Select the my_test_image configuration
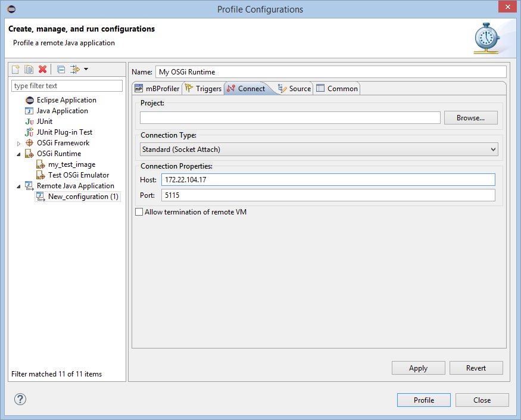 pos(71,164)
